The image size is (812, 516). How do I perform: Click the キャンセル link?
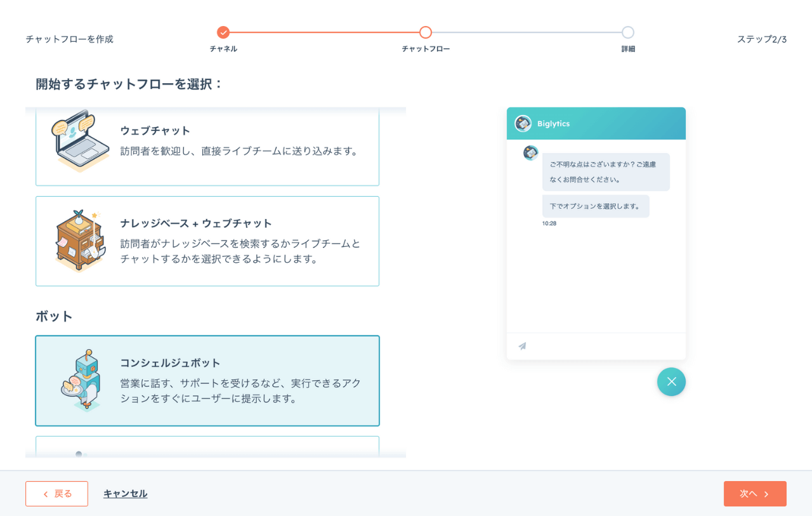[x=126, y=494]
